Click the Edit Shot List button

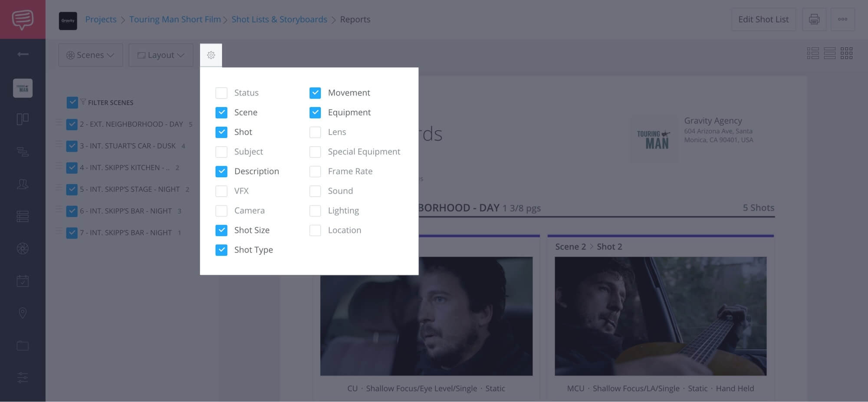point(763,19)
